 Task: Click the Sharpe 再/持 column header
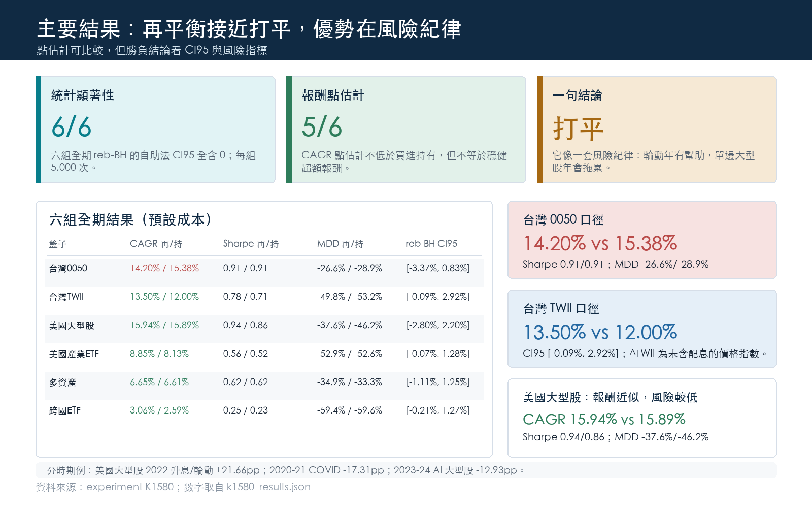coord(251,244)
